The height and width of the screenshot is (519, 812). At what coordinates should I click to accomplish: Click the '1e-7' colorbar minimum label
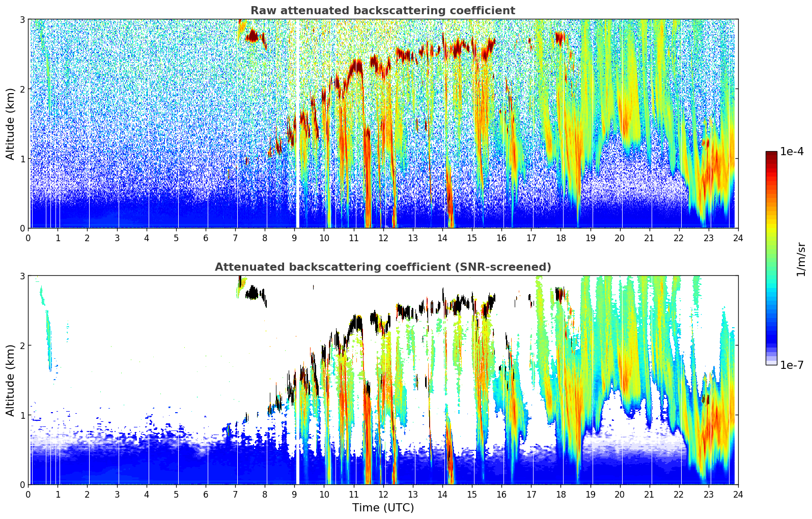point(792,365)
